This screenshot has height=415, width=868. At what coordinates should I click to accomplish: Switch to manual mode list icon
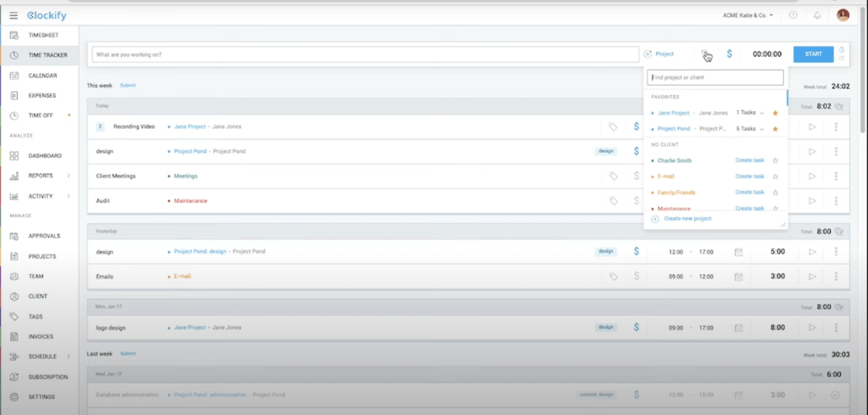click(842, 59)
